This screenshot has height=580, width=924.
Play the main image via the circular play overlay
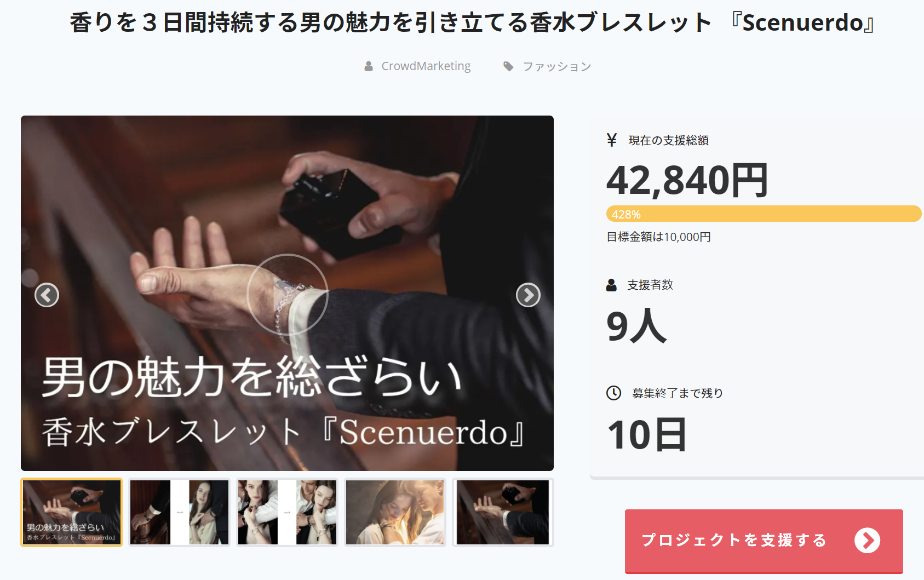click(x=288, y=295)
